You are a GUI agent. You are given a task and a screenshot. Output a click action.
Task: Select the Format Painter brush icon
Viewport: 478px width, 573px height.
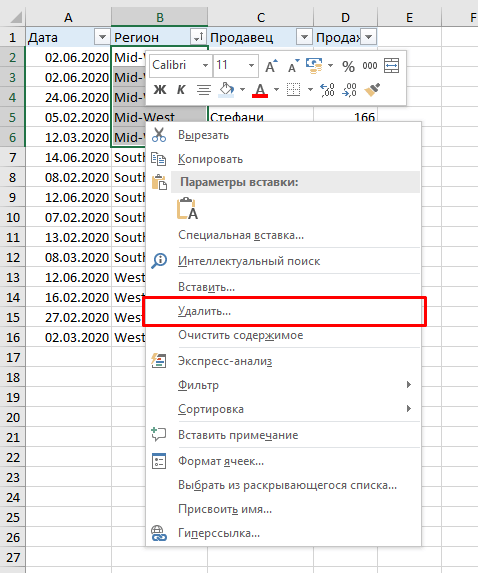click(372, 90)
